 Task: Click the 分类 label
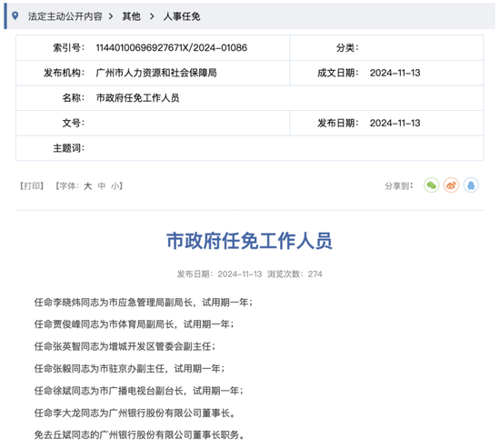click(347, 48)
